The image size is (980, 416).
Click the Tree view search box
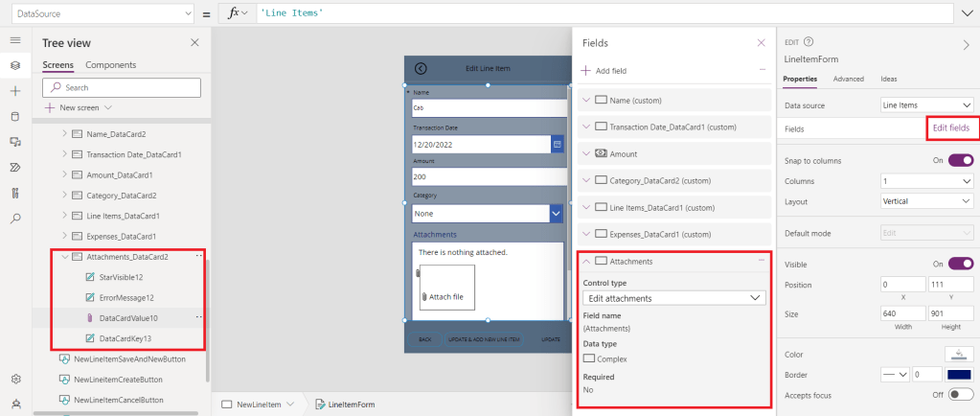tap(122, 87)
